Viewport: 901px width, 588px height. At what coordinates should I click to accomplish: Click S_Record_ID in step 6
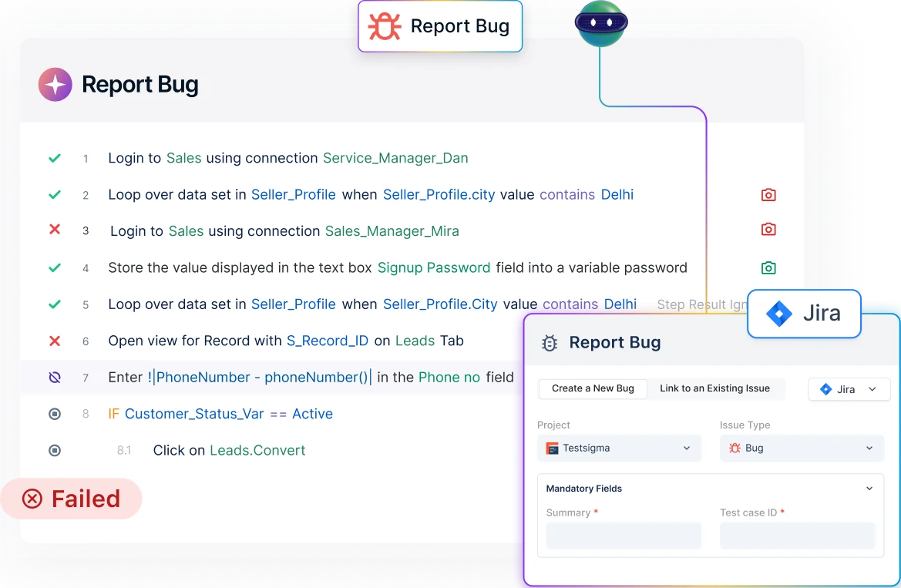[x=328, y=341]
